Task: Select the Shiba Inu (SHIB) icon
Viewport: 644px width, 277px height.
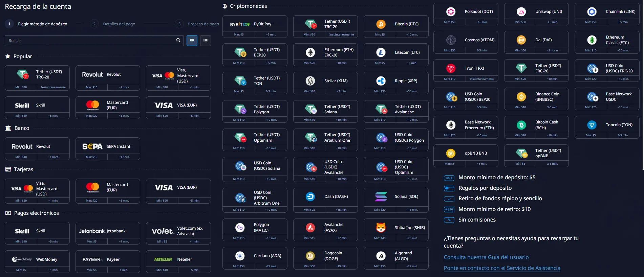Action: (x=381, y=228)
